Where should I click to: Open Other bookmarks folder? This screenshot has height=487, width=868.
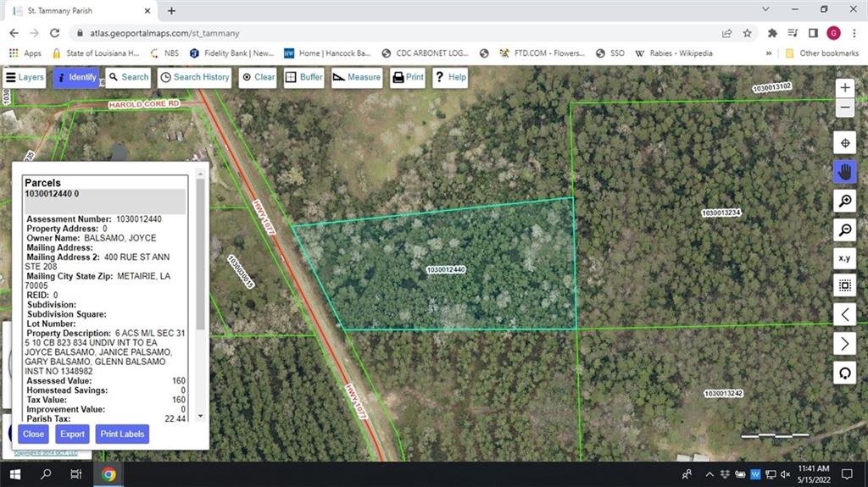point(822,53)
